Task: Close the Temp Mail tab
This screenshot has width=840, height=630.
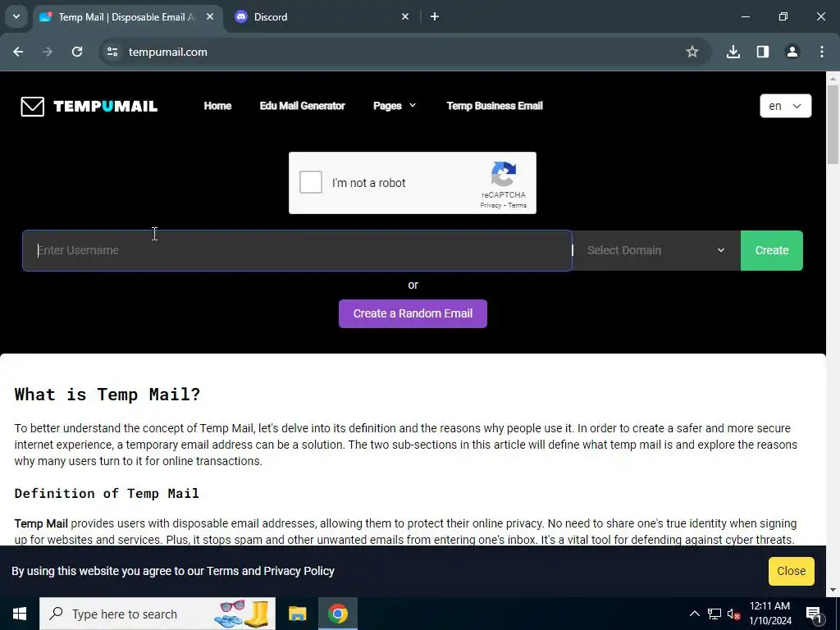Action: click(210, 16)
